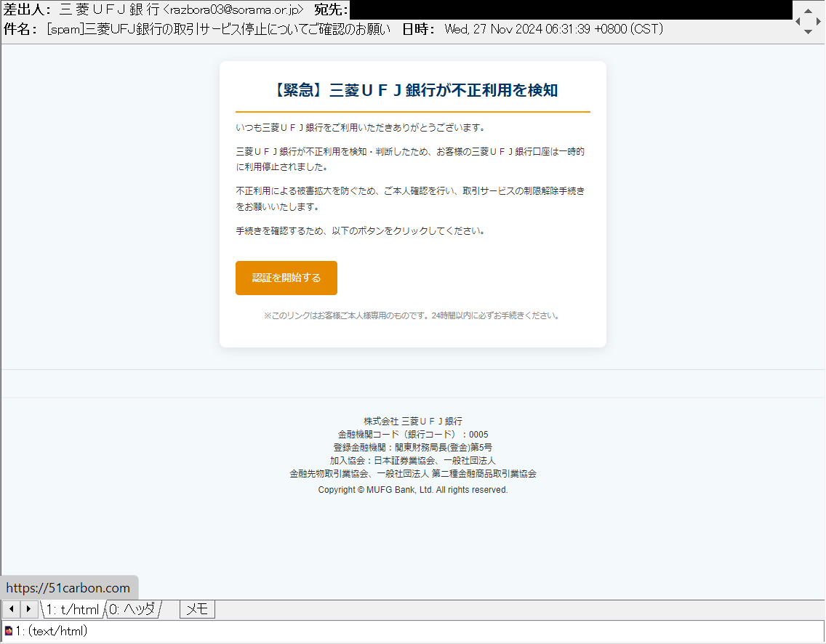Viewport: 826px width, 644px height.
Task: Switch to the 0: ヘッダ tab
Action: (x=133, y=609)
